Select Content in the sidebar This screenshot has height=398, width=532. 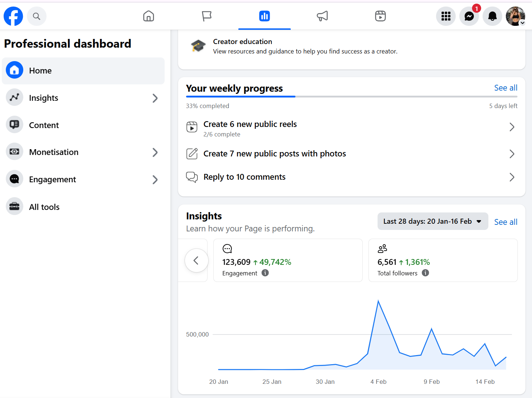click(x=44, y=125)
